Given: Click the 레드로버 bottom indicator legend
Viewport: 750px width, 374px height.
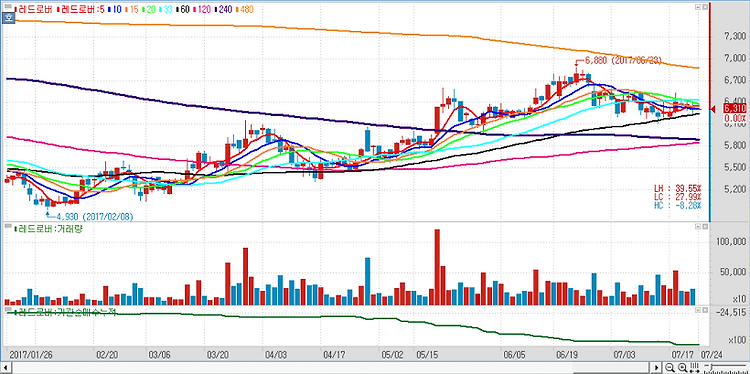Looking at the screenshot, I should (x=66, y=312).
